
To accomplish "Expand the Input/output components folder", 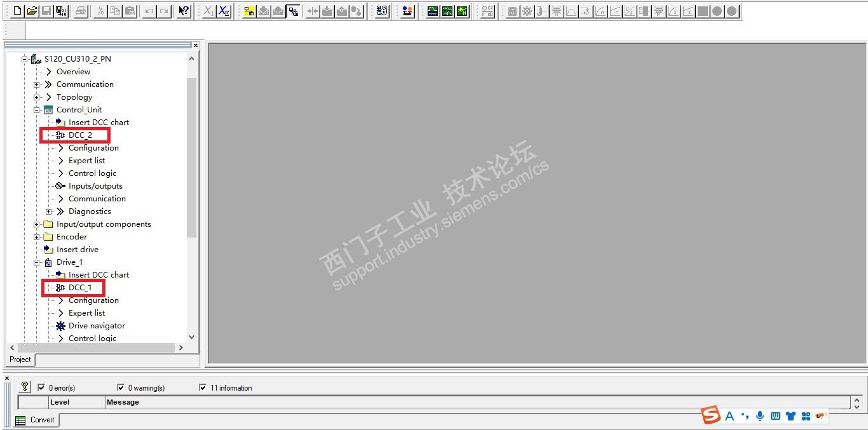I will (x=37, y=224).
